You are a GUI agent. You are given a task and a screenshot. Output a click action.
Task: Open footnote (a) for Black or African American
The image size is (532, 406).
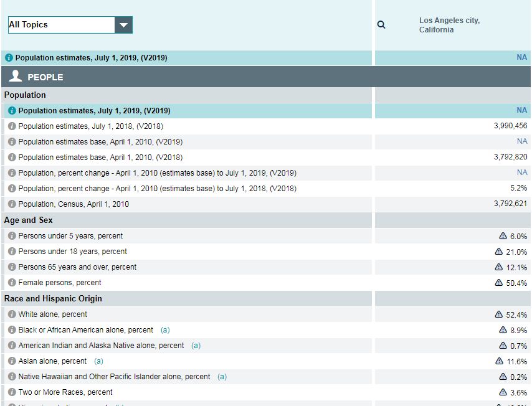(x=165, y=330)
